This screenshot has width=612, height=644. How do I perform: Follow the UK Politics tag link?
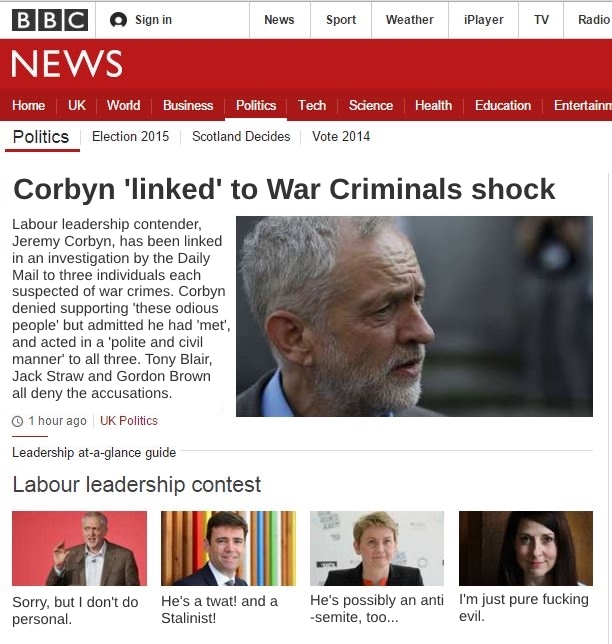click(129, 421)
